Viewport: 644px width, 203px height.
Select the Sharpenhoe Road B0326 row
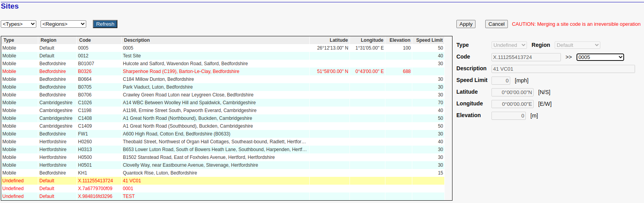[181, 71]
